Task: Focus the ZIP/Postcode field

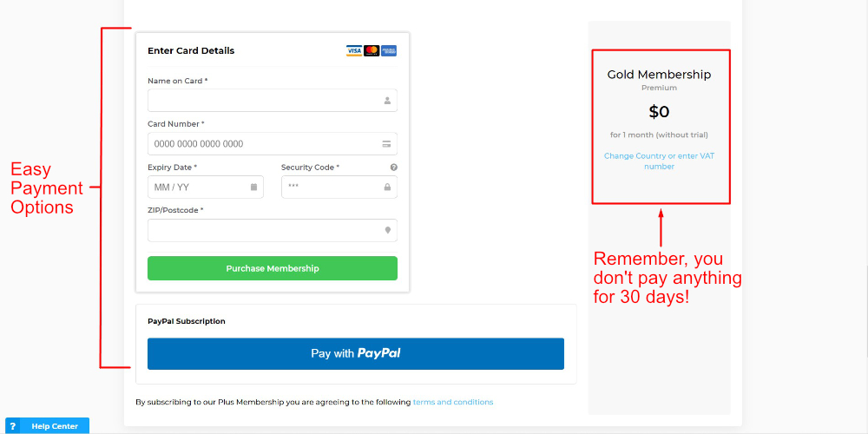Action: [x=273, y=230]
